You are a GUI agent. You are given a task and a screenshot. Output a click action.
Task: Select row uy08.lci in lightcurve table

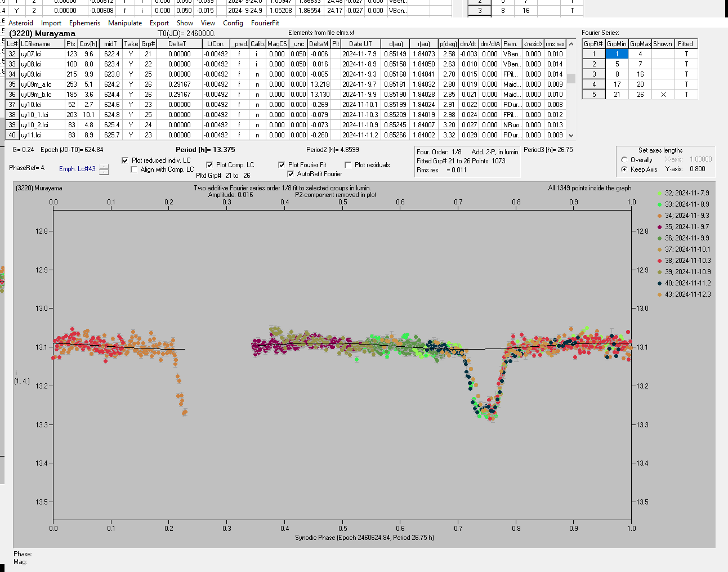[286, 64]
